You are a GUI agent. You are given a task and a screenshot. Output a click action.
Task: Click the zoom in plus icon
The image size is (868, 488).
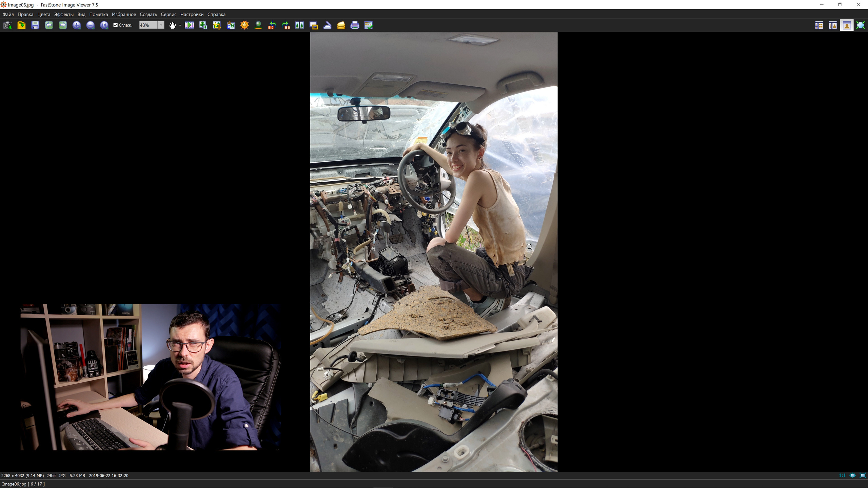click(x=77, y=25)
